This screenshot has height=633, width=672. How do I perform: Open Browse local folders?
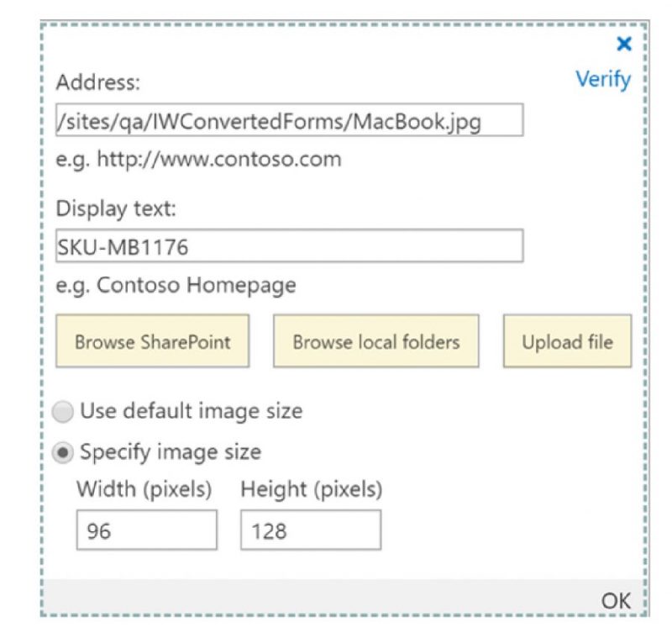[x=375, y=341]
